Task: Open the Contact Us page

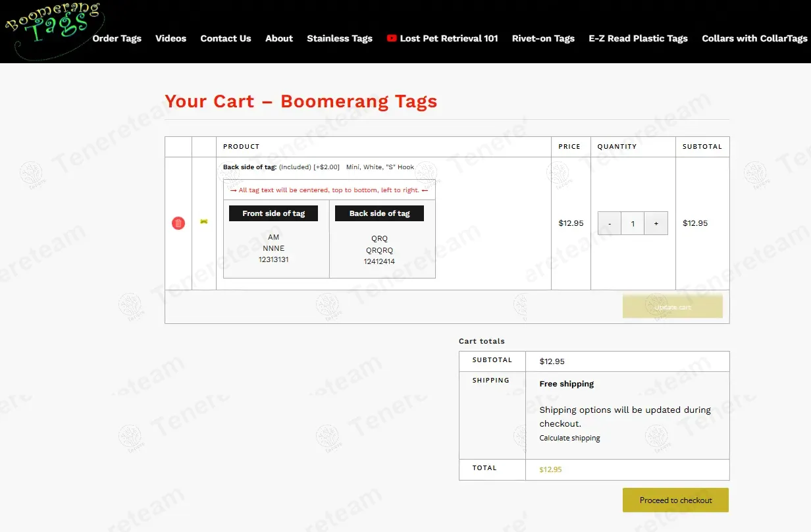Action: click(x=226, y=38)
